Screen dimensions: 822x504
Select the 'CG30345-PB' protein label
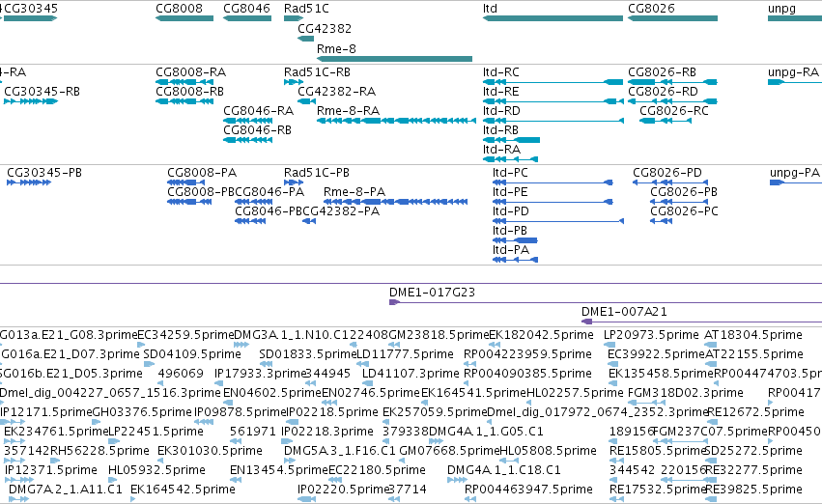[x=44, y=173]
